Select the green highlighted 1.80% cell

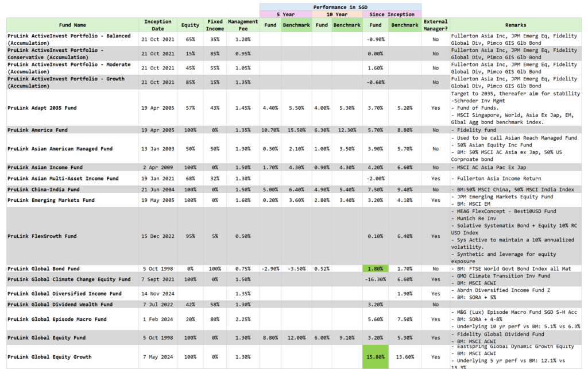point(376,268)
